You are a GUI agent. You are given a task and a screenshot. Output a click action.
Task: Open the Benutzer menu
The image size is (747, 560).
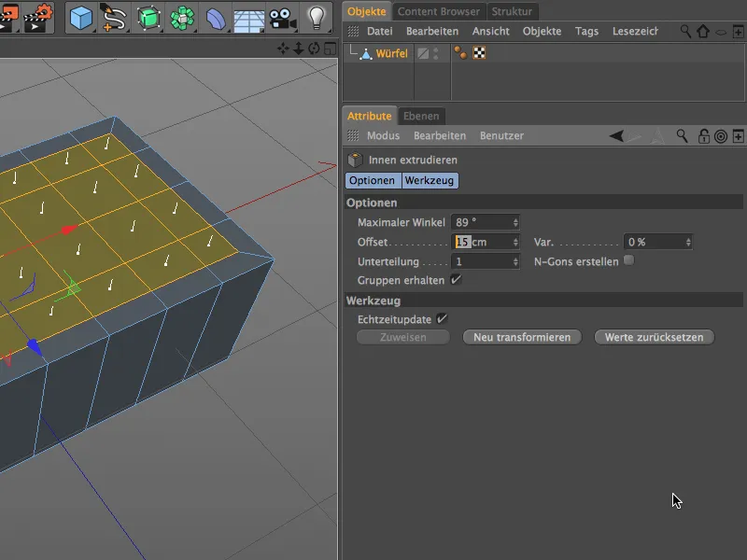point(501,135)
